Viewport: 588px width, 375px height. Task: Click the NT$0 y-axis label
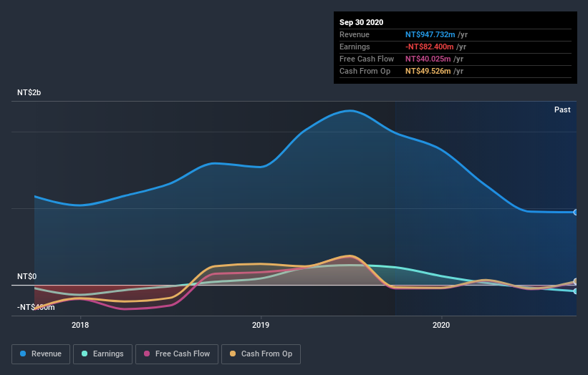pyautogui.click(x=26, y=276)
